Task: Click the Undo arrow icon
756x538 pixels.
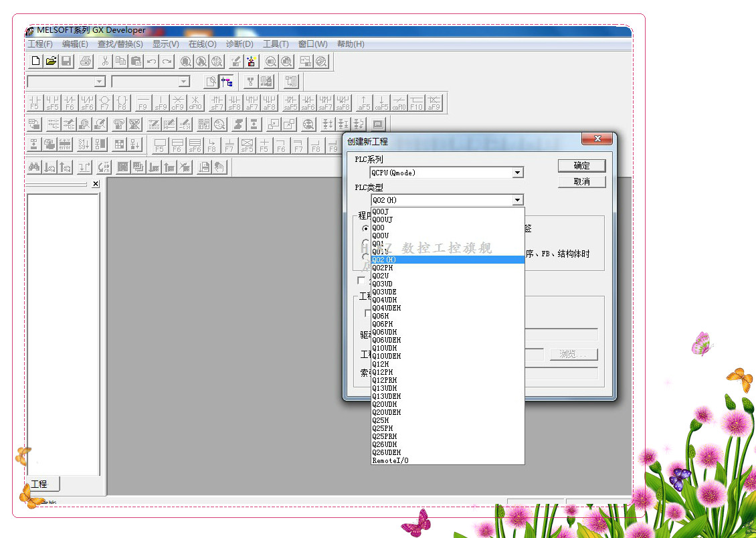Action: [x=151, y=61]
